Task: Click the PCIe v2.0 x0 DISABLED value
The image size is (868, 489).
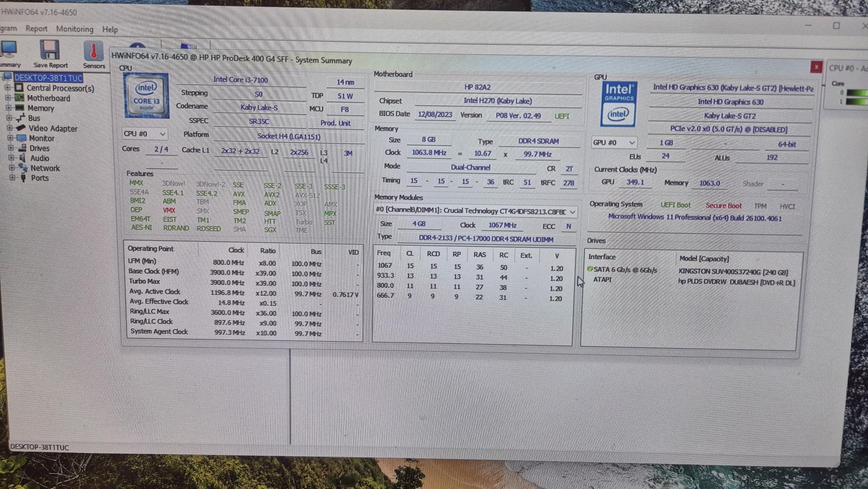Action: [728, 129]
